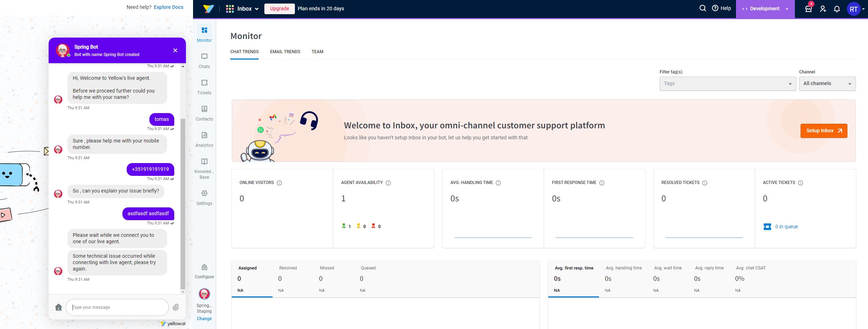This screenshot has width=868, height=329.
Task: Go to Tickets in the sidebar
Action: point(204,87)
